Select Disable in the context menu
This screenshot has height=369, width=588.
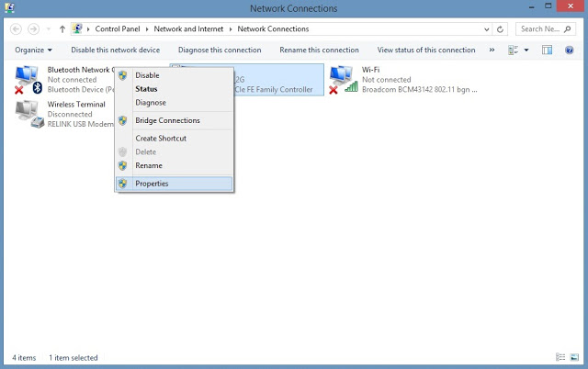pyautogui.click(x=147, y=75)
